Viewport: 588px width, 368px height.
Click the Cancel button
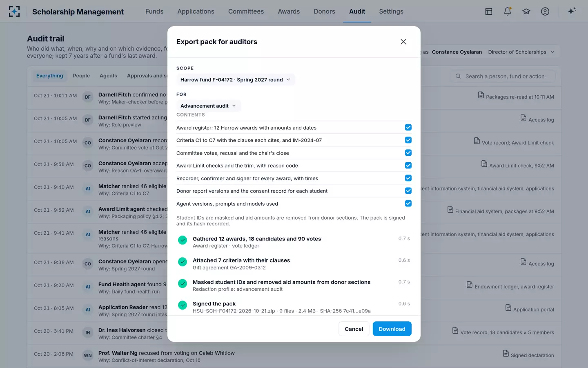[354, 329]
